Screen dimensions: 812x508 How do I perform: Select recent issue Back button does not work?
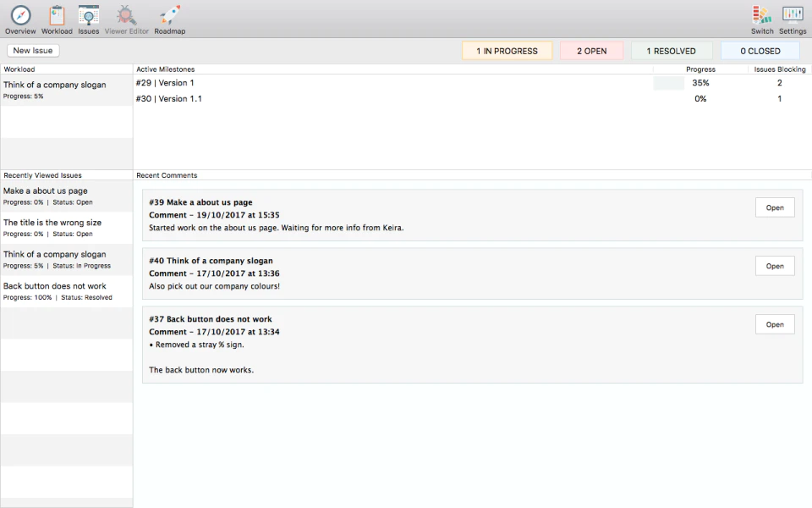tap(66, 291)
